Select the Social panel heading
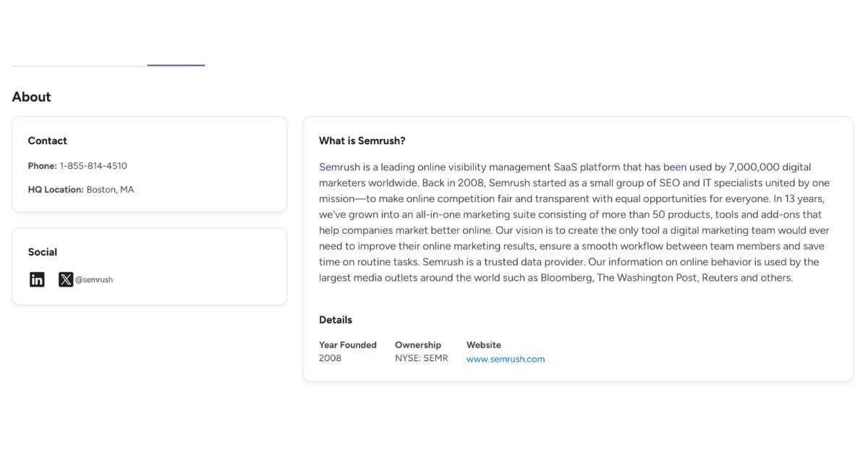Image resolution: width=868 pixels, height=456 pixels. pyautogui.click(x=42, y=252)
